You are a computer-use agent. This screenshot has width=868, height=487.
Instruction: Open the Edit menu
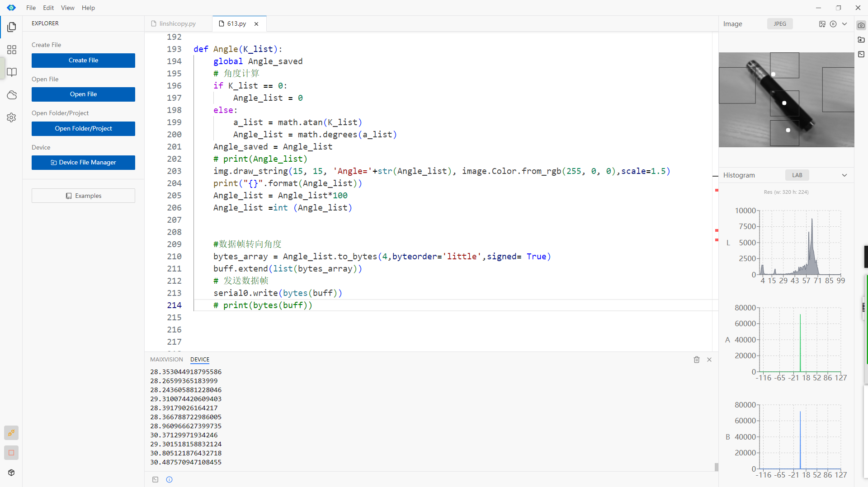pyautogui.click(x=48, y=8)
